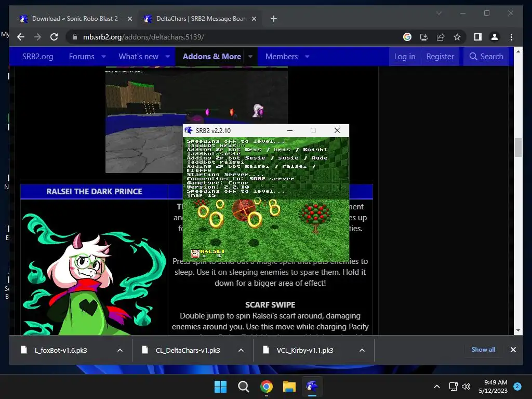Select the DeltaChars SRB2 Message Board tab

pos(200,19)
